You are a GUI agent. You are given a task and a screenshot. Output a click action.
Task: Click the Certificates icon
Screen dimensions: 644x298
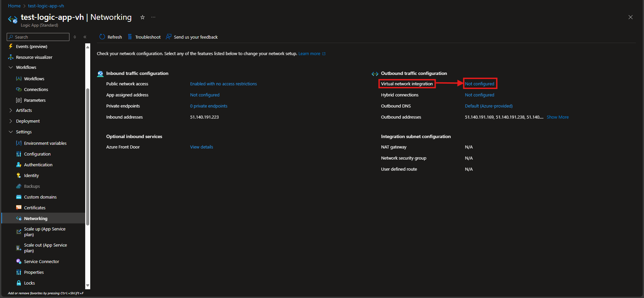click(x=19, y=208)
